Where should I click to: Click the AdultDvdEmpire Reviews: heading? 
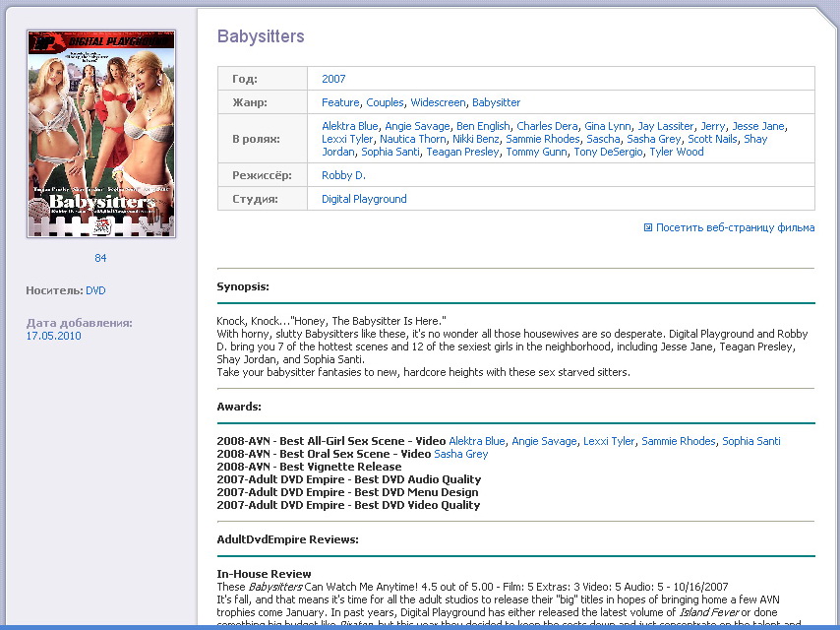point(287,539)
